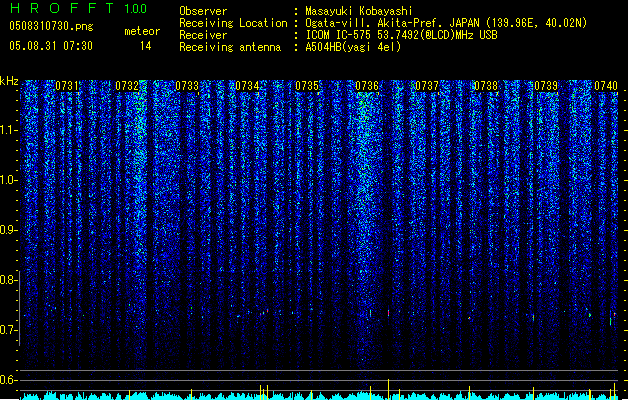Viewport: 629px width, 400px height.
Task: Click the Observer field label
Action: click(203, 11)
